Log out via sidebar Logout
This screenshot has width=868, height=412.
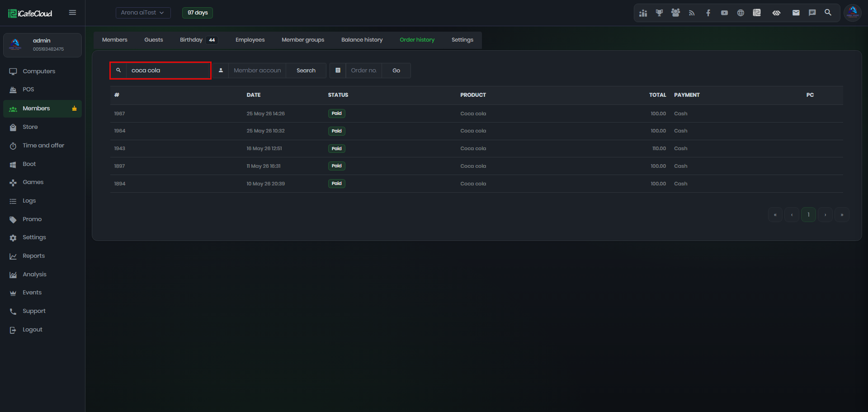42,330
